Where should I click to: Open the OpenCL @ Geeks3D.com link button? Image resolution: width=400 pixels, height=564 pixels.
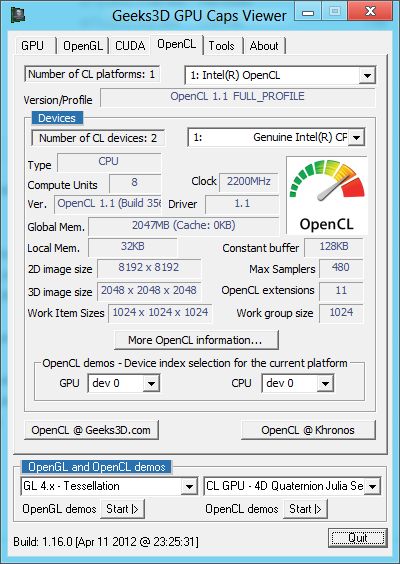point(91,430)
